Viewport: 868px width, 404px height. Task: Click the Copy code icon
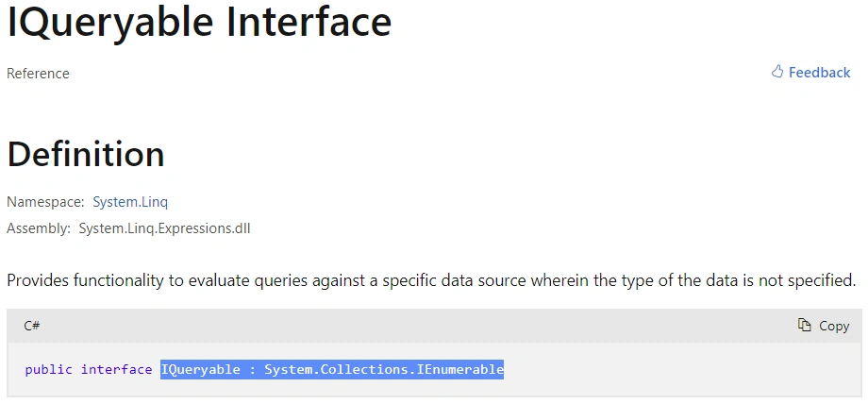[x=805, y=325]
